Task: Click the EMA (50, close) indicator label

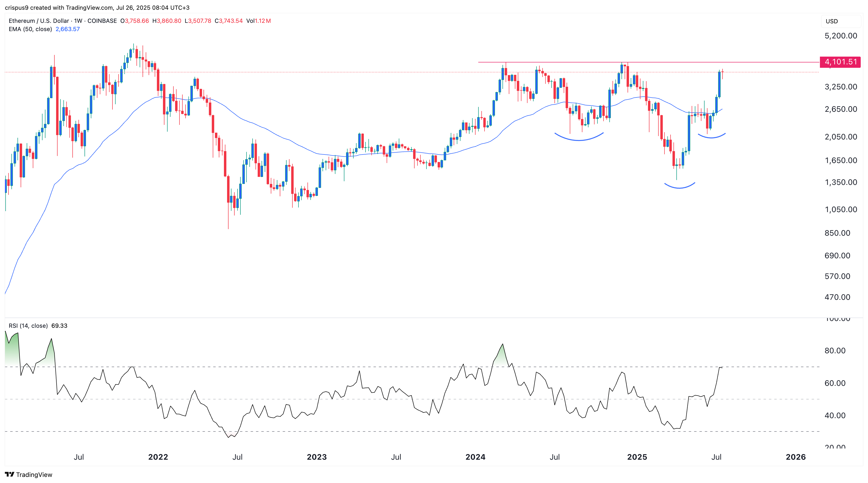Action: (x=30, y=29)
